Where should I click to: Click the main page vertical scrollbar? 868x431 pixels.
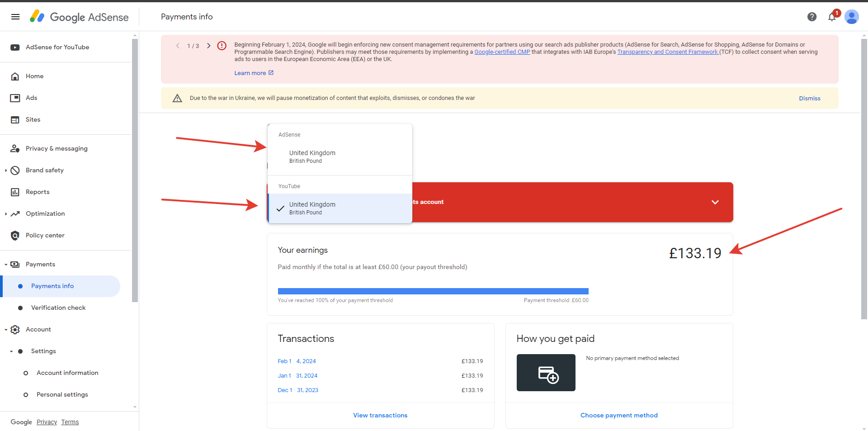[x=864, y=179]
